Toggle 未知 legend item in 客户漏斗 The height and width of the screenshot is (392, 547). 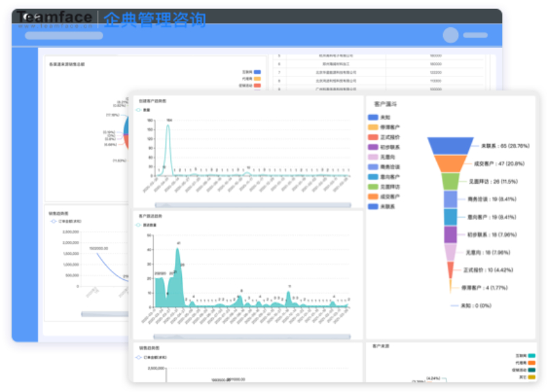click(384, 117)
